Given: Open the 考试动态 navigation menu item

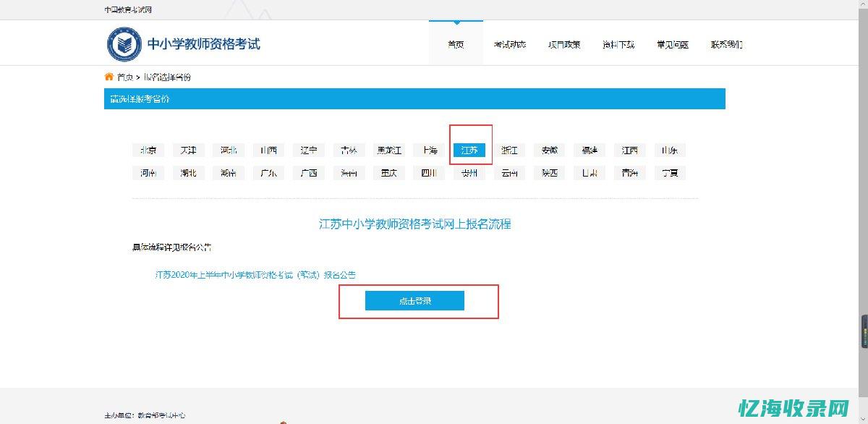Looking at the screenshot, I should [510, 43].
